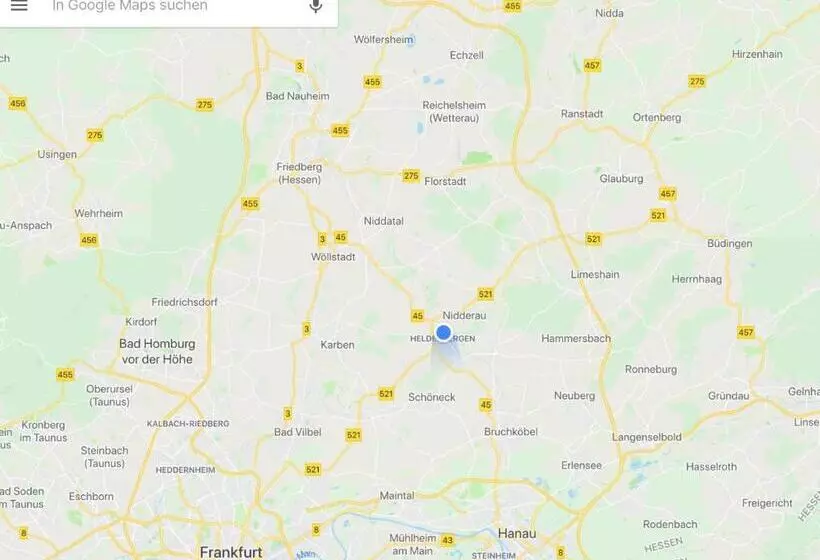The width and height of the screenshot is (820, 560).
Task: Tap the 521 road shield near Nidderau
Action: (485, 294)
